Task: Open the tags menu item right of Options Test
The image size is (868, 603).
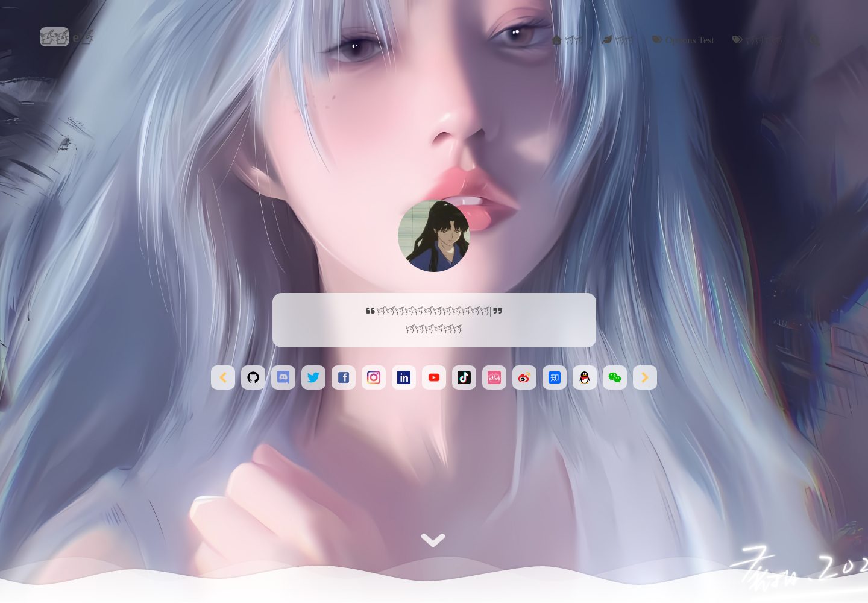Action: [758, 40]
